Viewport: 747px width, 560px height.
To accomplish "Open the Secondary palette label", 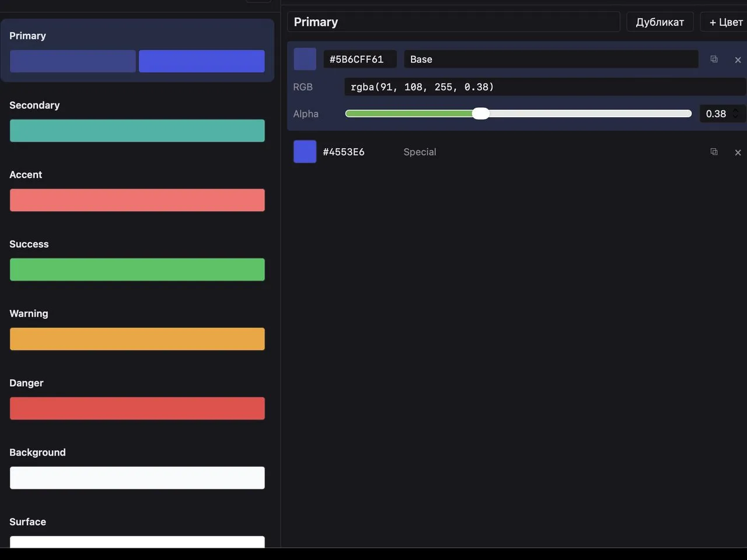I will coord(34,105).
